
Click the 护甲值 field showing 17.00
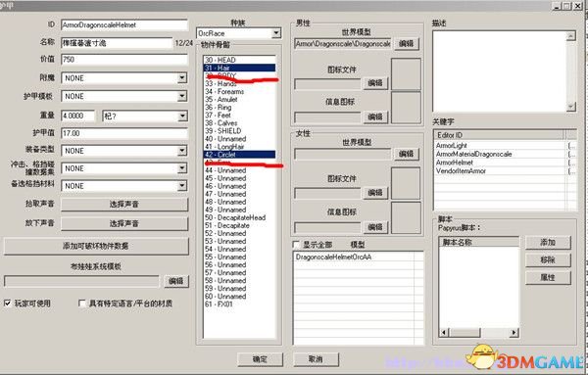click(x=124, y=133)
